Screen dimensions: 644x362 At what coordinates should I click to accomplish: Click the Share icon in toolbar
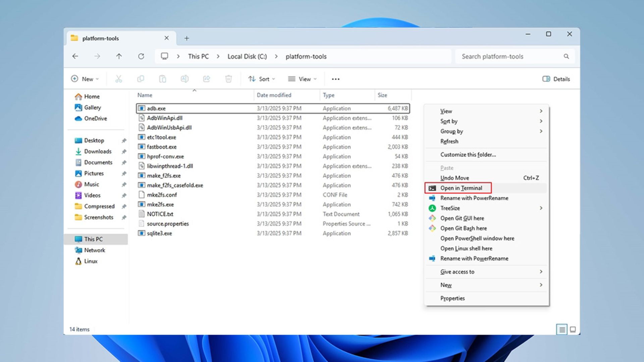point(207,79)
